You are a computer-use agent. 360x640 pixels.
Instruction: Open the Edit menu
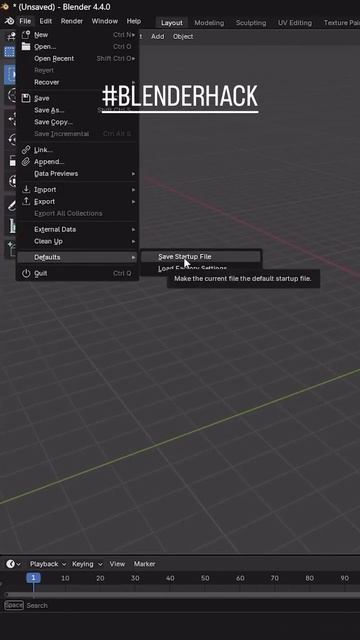[46, 21]
